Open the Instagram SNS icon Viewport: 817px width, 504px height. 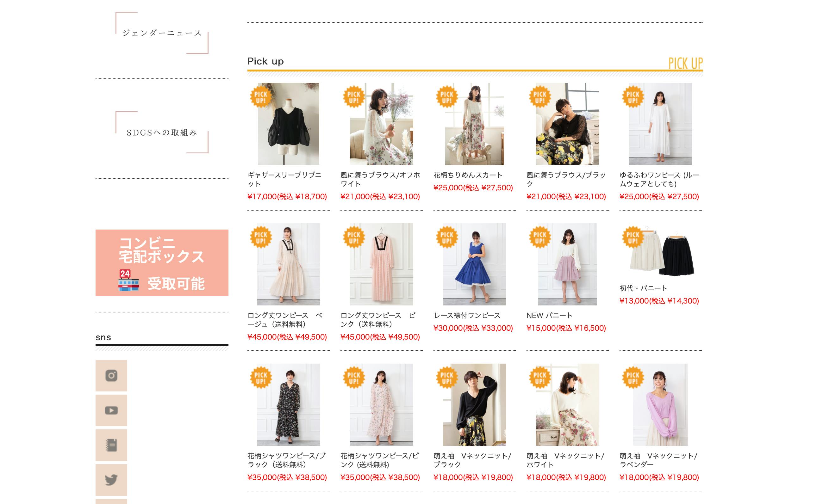coord(111,375)
